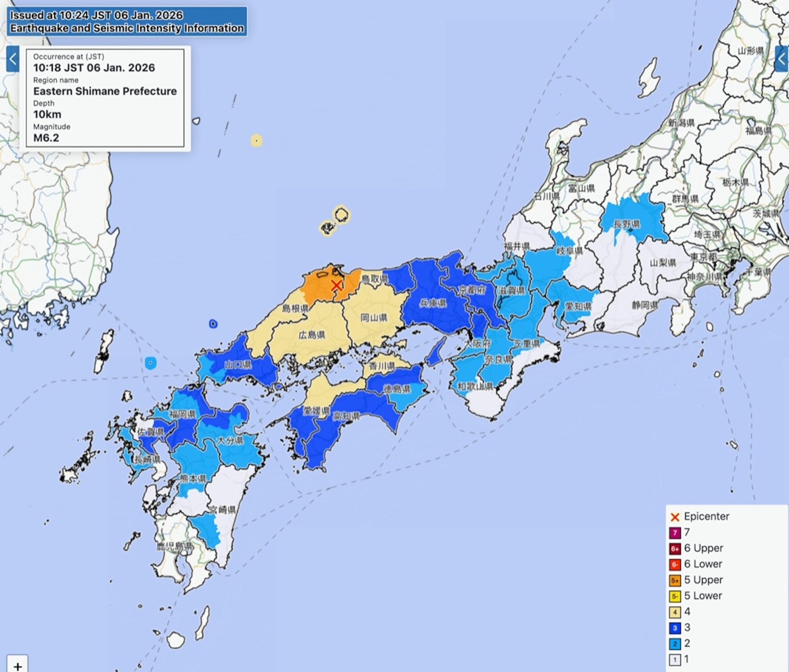Click the 6 Lower legend icon

click(675, 565)
